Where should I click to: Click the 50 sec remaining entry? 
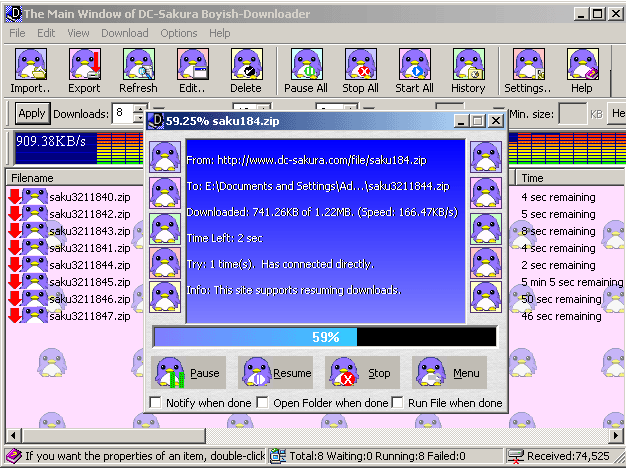(561, 299)
